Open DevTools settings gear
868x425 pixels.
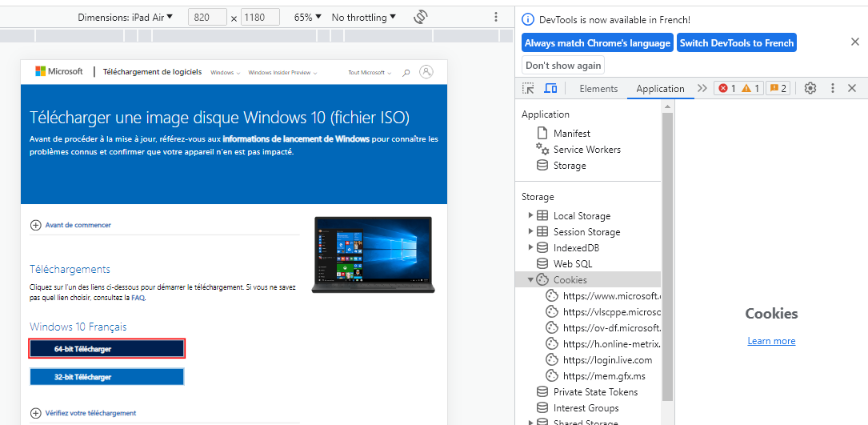[x=810, y=88]
